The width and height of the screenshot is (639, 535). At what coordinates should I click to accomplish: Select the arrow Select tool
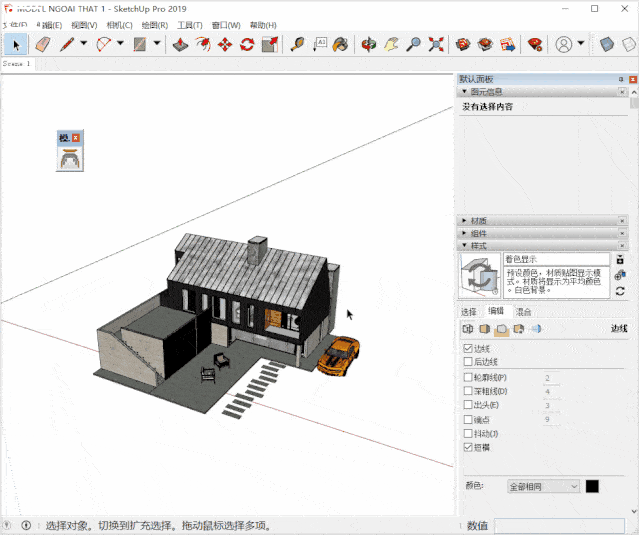pos(15,44)
